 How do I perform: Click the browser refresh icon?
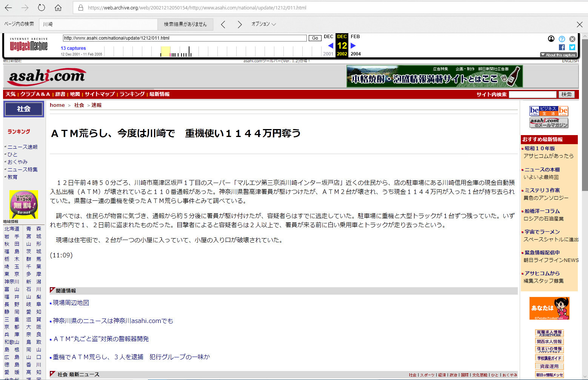point(42,8)
